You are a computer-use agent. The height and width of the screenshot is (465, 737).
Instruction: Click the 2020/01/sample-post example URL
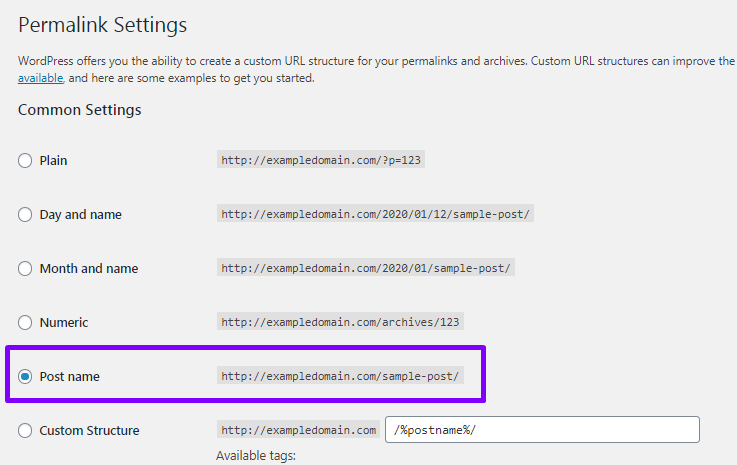coord(366,268)
